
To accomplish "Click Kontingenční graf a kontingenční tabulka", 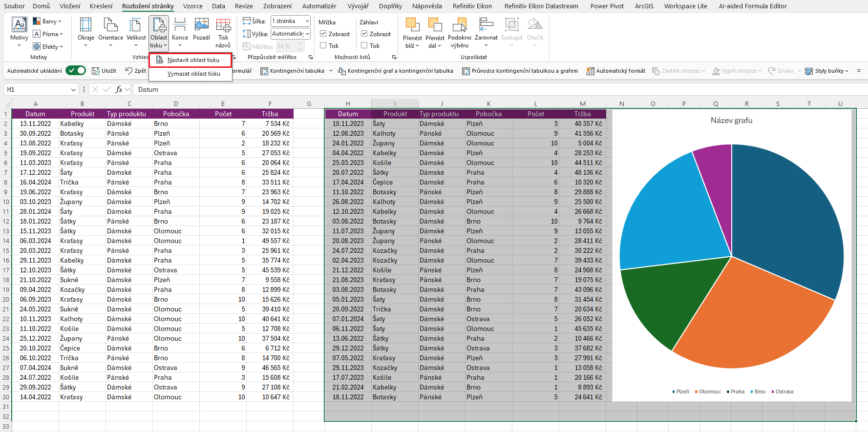I will click(396, 71).
